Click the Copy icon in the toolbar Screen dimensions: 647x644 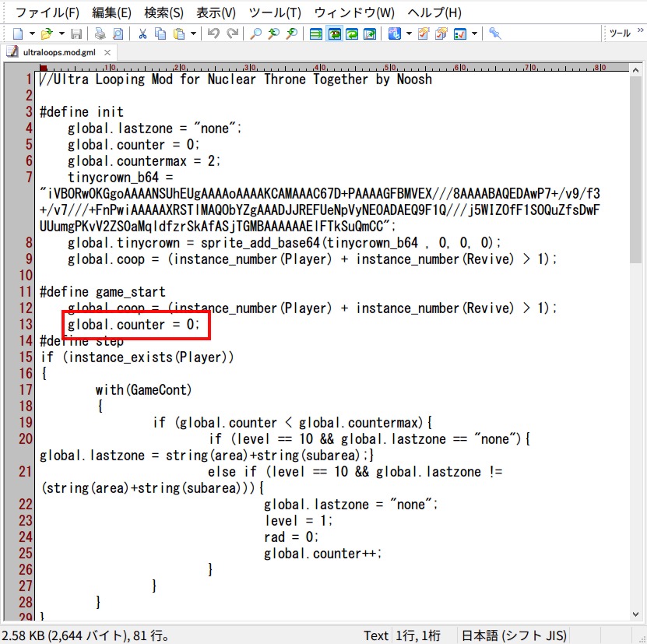(160, 33)
